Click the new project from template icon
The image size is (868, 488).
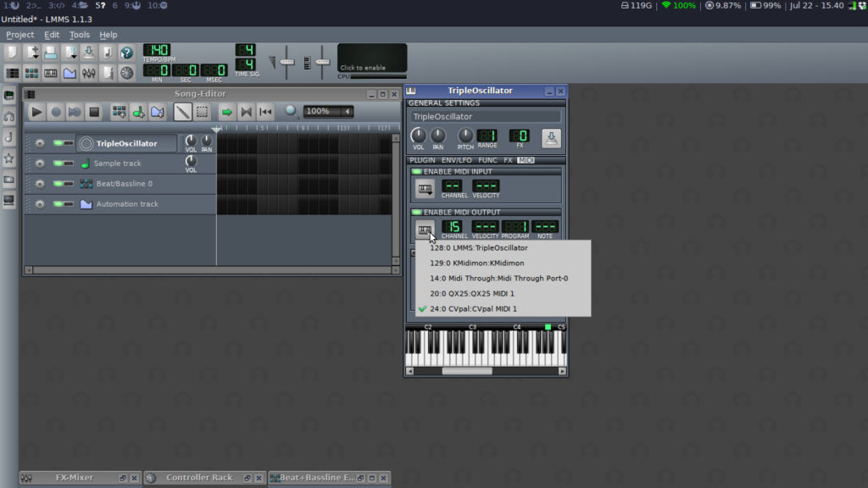click(32, 53)
